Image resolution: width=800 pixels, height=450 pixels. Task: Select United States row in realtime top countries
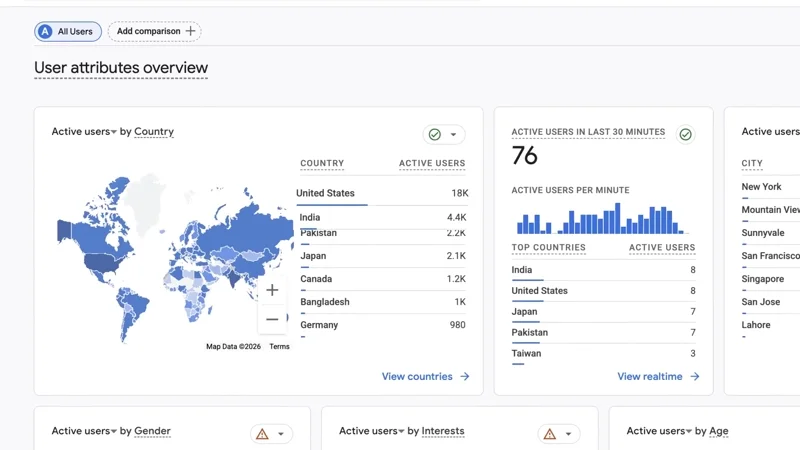(604, 291)
